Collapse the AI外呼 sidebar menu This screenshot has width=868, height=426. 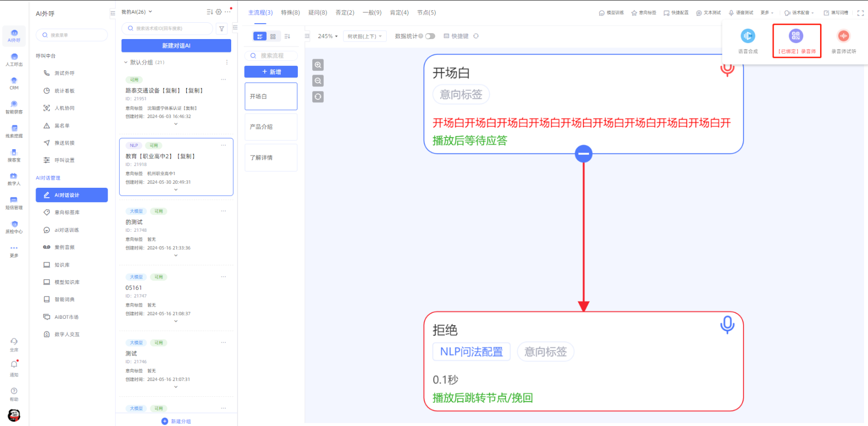[112, 13]
